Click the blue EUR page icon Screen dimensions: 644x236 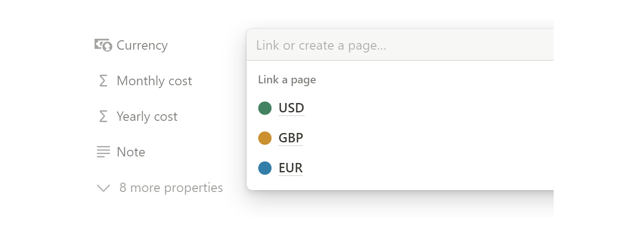point(265,168)
